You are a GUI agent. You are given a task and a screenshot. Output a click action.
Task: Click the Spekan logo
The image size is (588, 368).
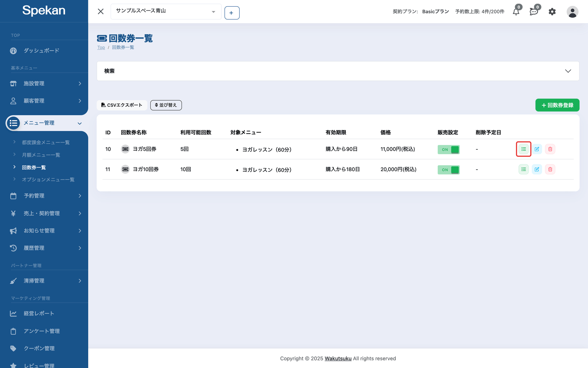tap(44, 10)
